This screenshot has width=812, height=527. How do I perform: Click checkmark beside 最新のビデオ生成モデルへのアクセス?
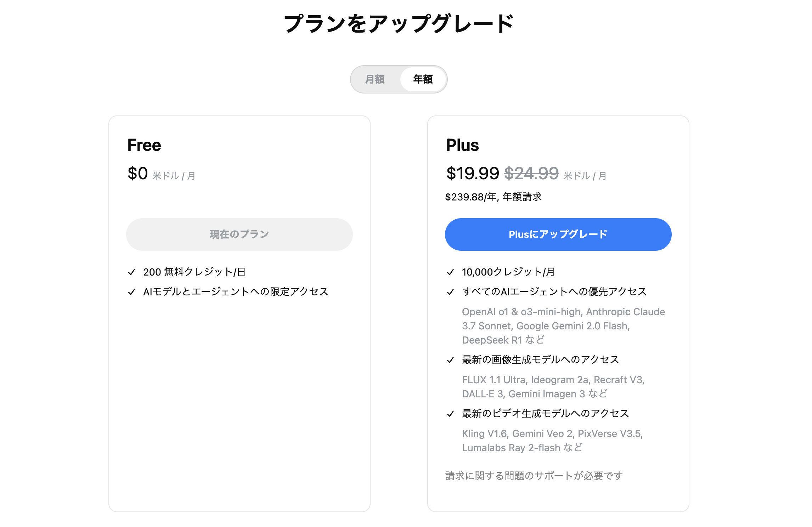click(x=451, y=414)
